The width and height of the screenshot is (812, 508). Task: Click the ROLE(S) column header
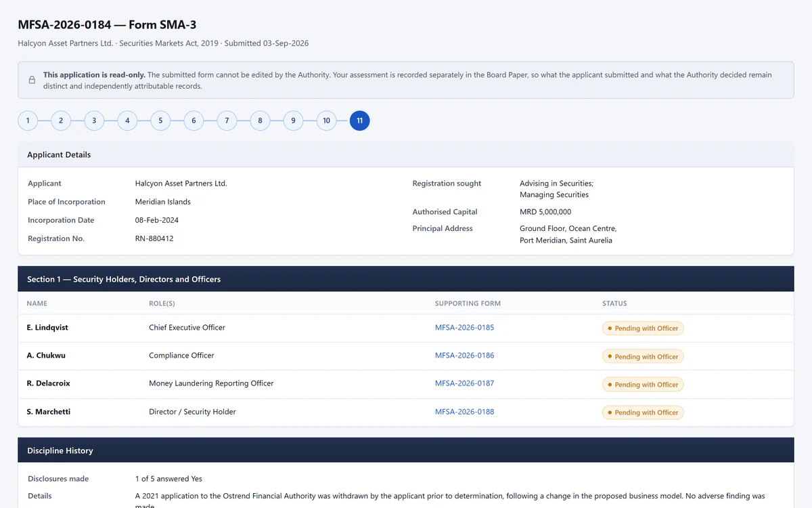(162, 303)
